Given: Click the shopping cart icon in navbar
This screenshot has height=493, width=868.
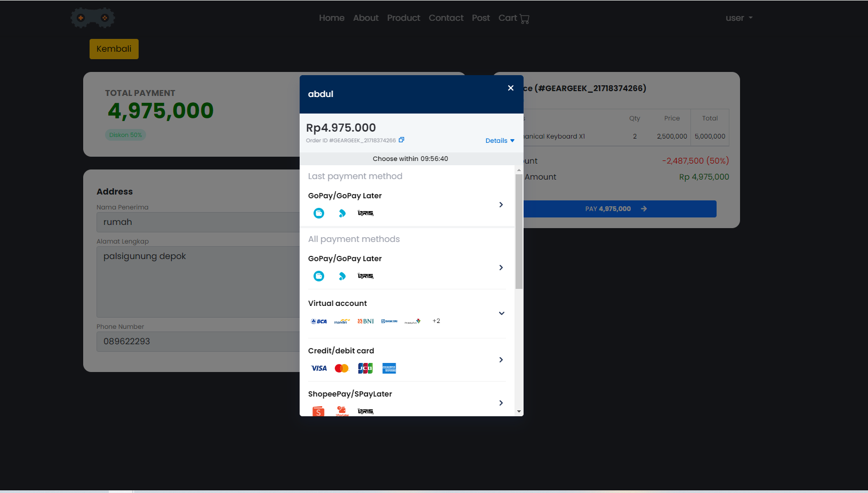Looking at the screenshot, I should 525,19.
